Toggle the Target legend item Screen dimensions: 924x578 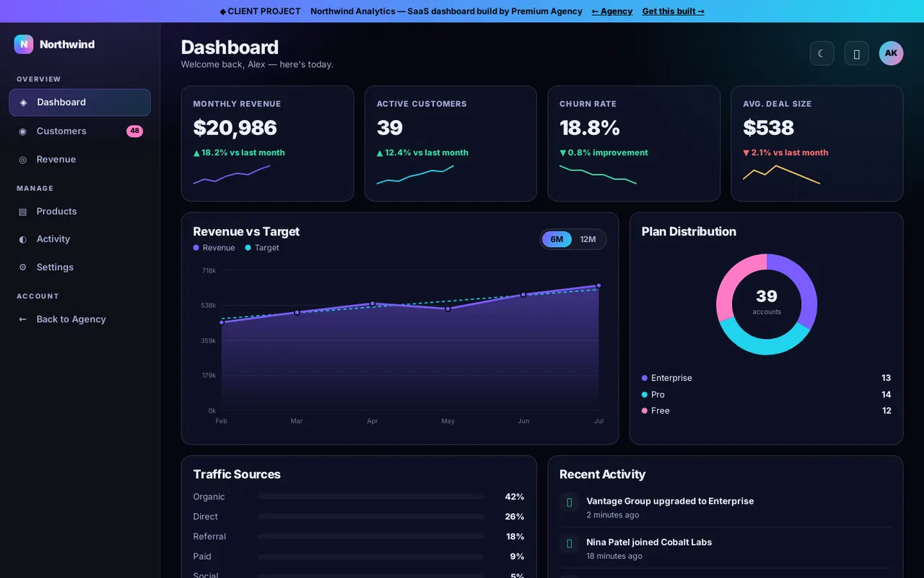click(x=262, y=248)
